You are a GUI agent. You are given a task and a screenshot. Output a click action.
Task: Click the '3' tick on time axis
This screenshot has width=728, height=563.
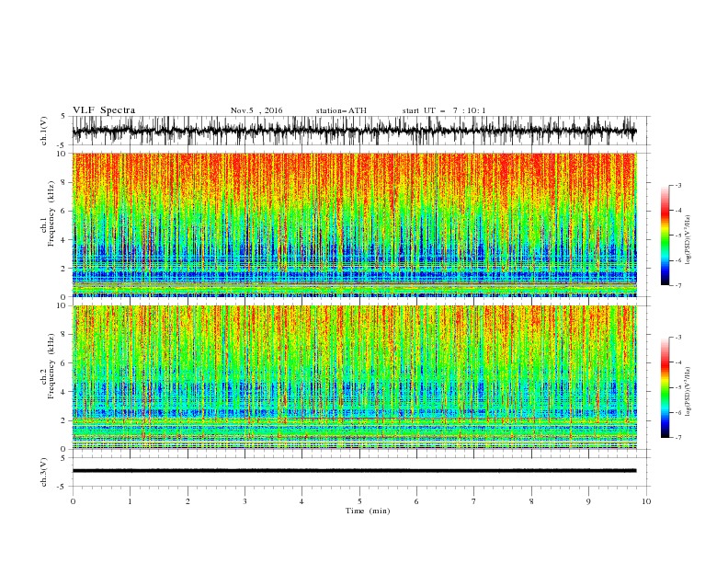coord(245,501)
